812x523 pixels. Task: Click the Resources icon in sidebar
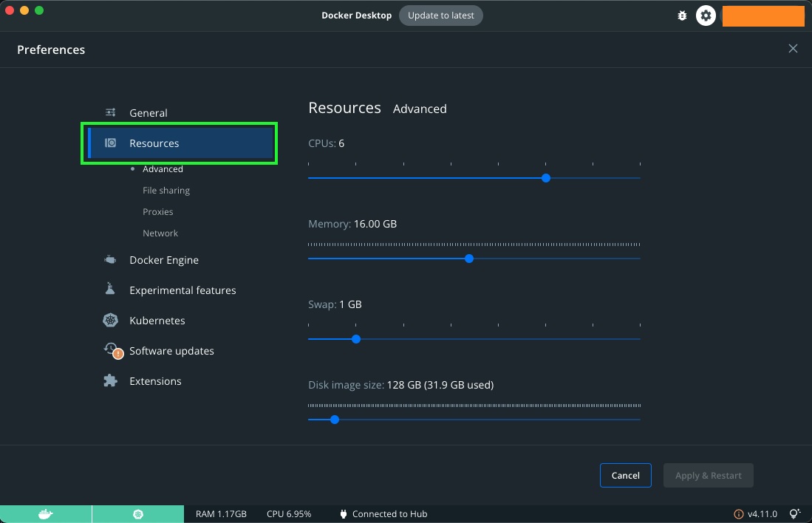pyautogui.click(x=110, y=143)
